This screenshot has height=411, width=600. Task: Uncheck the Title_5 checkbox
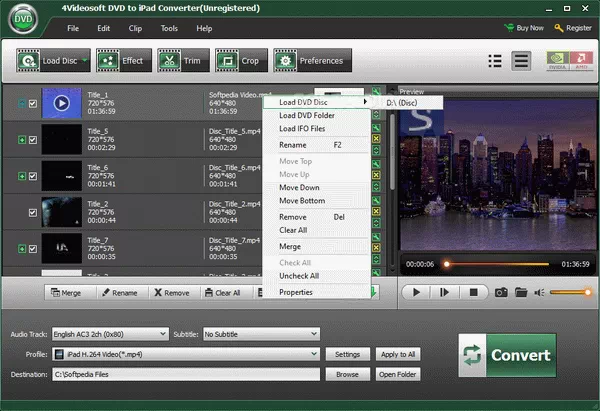click(33, 140)
